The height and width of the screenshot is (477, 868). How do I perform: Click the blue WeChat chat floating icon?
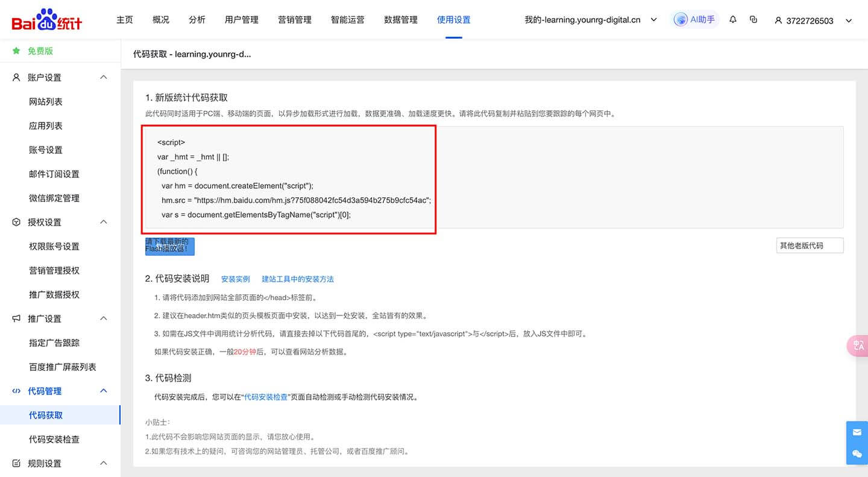pos(857,453)
